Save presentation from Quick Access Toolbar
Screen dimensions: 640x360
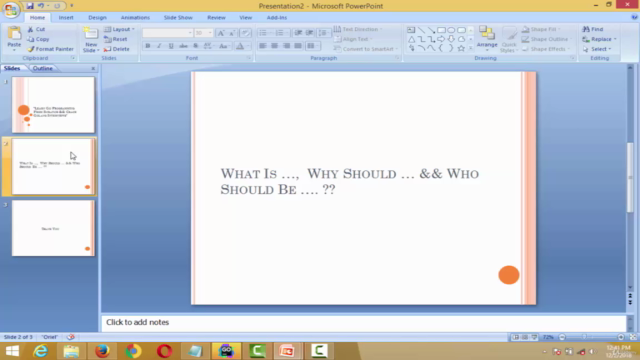click(x=30, y=6)
